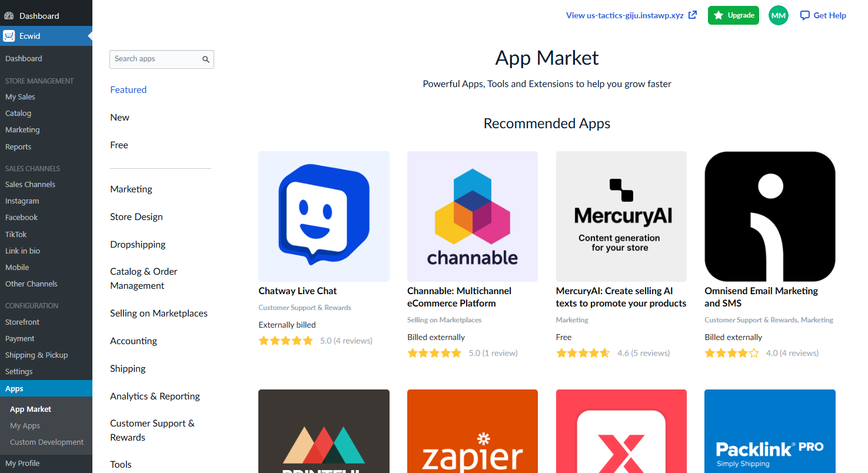Image resolution: width=868 pixels, height=473 pixels.
Task: Open the View storefront site link
Action: [631, 16]
